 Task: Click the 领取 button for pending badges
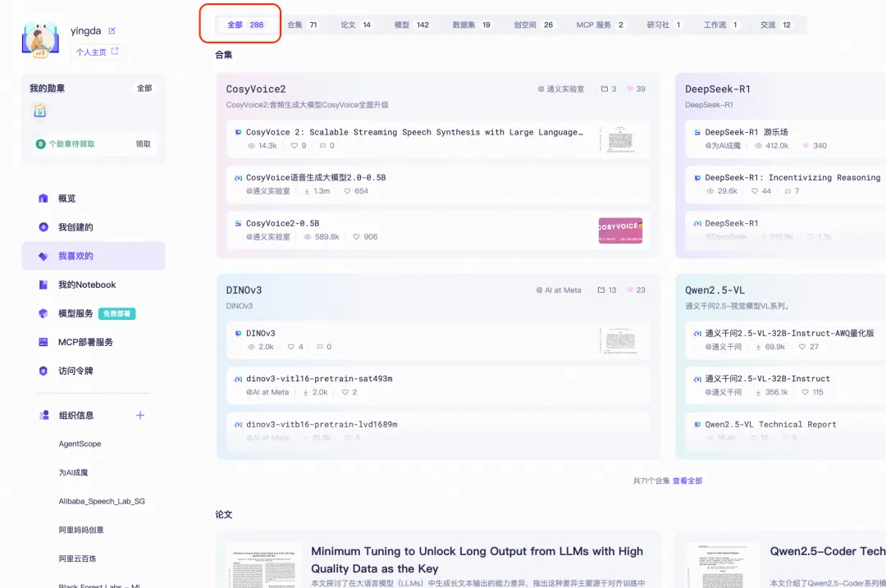[144, 144]
